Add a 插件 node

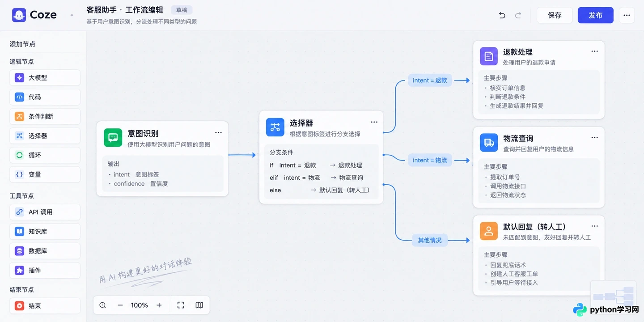(45, 270)
